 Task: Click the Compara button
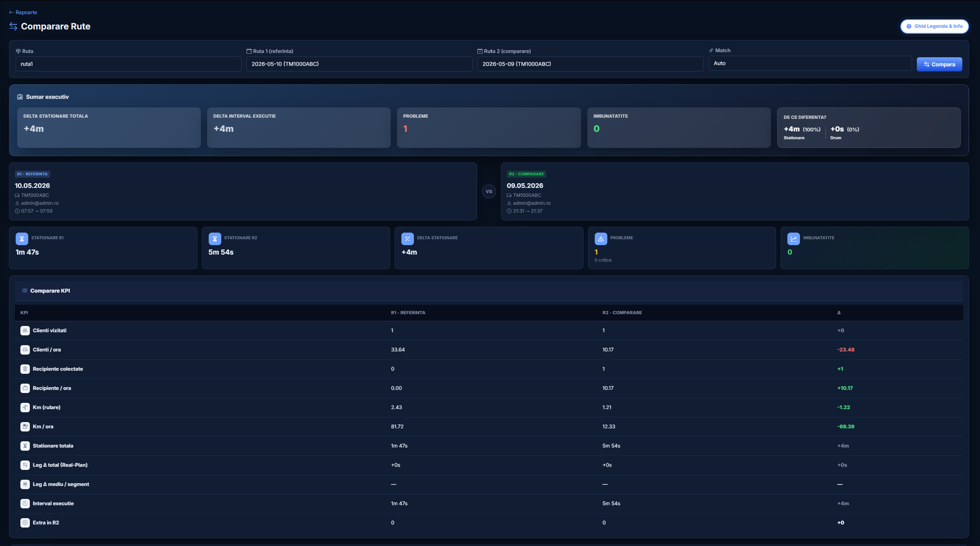click(x=939, y=64)
